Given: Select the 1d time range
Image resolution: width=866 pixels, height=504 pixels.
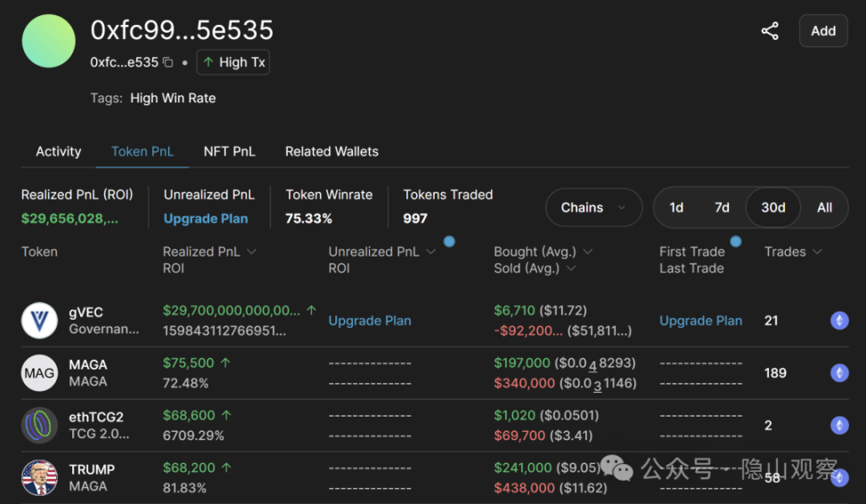Looking at the screenshot, I should [x=676, y=207].
